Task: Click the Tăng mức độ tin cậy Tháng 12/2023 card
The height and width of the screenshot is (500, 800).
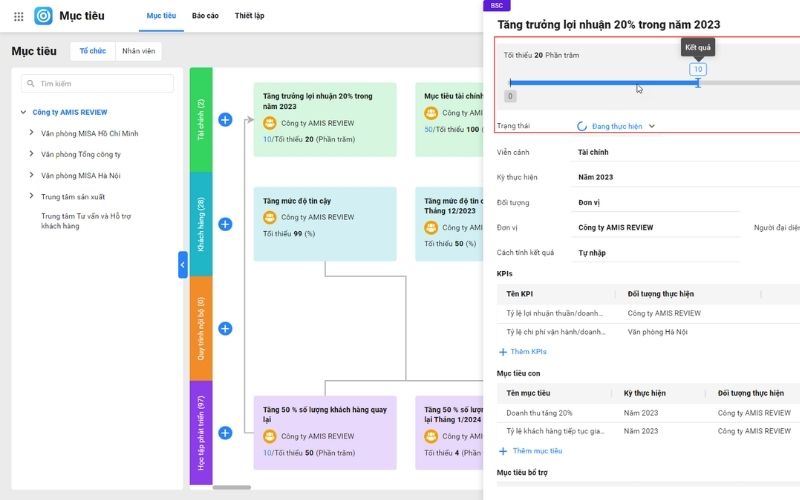Action: coord(449,224)
